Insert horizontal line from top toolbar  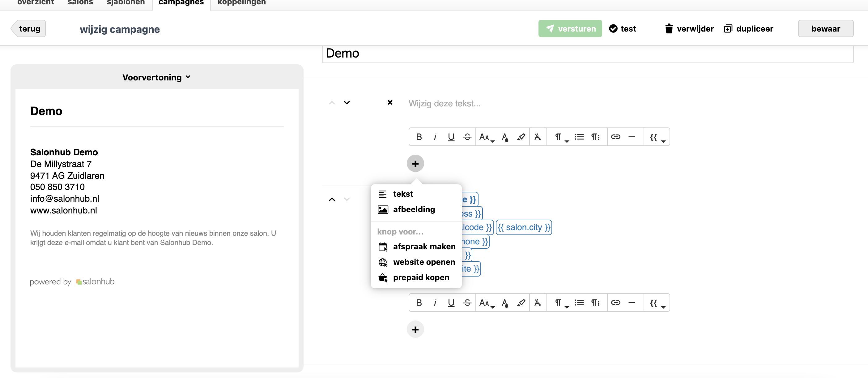pyautogui.click(x=632, y=137)
